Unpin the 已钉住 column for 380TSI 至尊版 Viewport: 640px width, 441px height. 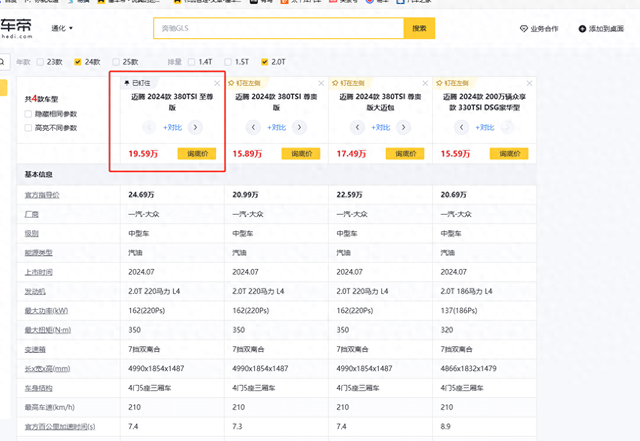[138, 83]
